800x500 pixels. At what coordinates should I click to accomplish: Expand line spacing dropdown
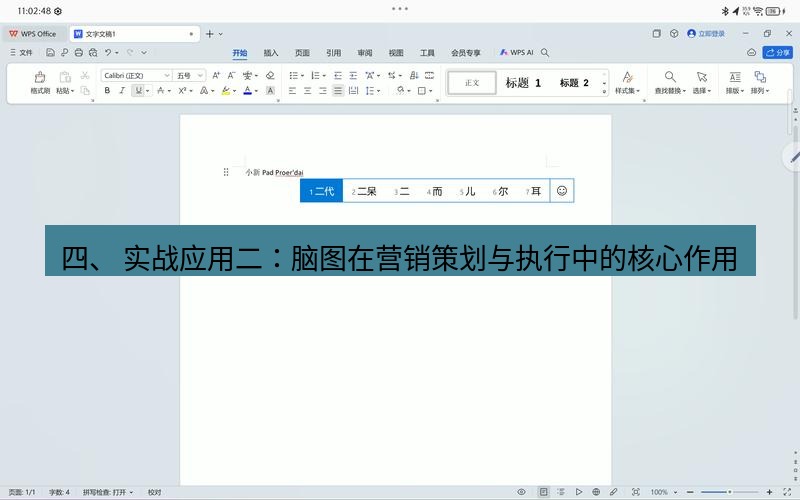379,91
